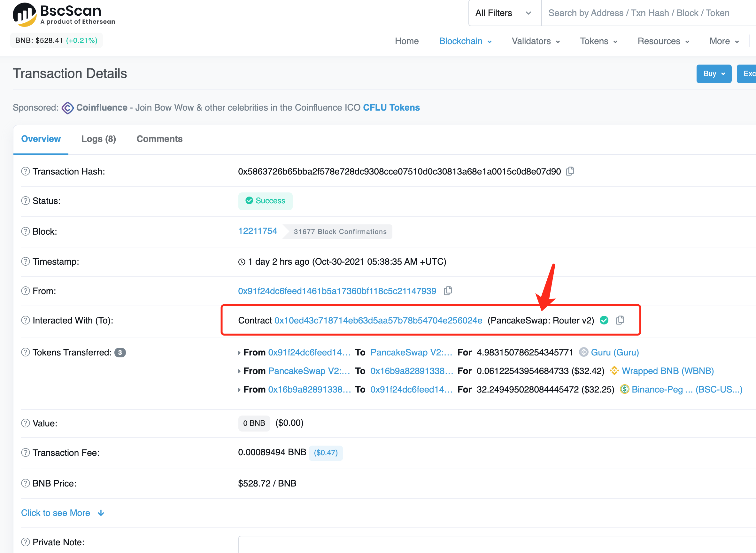Click the transaction fee $0.47 badge

(x=326, y=453)
